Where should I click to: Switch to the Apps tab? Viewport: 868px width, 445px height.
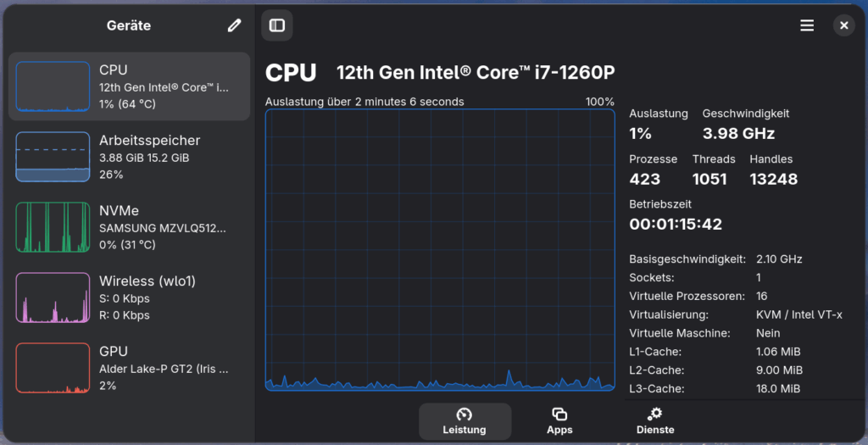[x=559, y=421]
